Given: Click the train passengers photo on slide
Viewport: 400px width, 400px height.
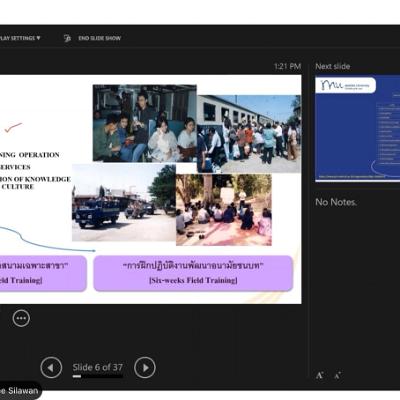Looking at the screenshot, I should [x=145, y=123].
